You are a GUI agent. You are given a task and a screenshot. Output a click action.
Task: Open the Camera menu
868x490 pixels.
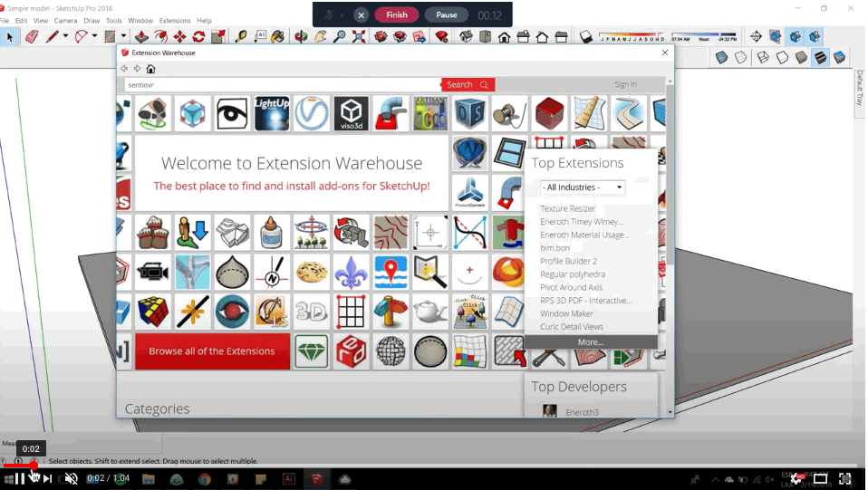65,21
